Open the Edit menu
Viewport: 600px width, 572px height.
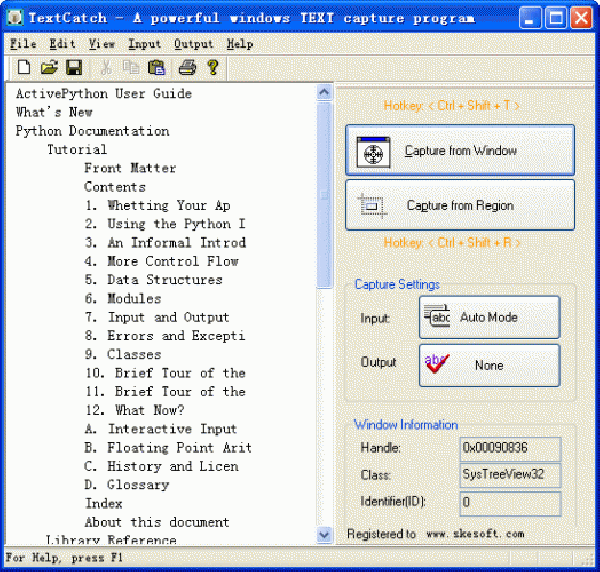click(62, 44)
